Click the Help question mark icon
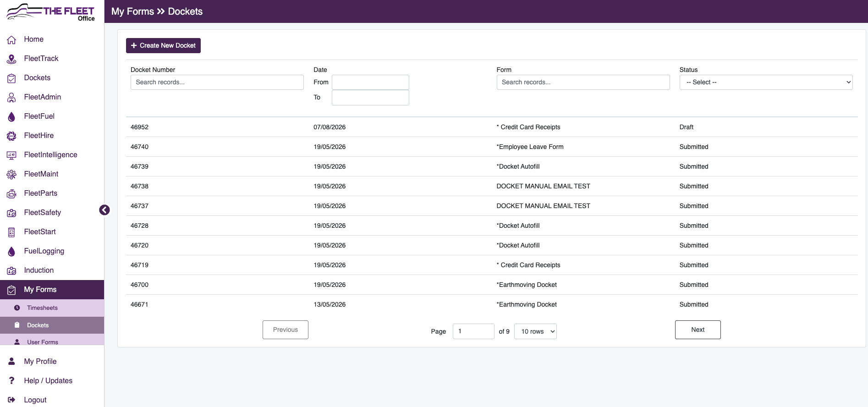 pyautogui.click(x=11, y=381)
